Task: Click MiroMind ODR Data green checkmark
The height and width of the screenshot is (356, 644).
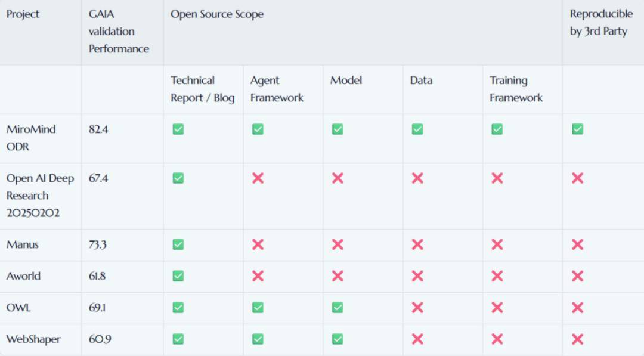Action: click(x=417, y=129)
